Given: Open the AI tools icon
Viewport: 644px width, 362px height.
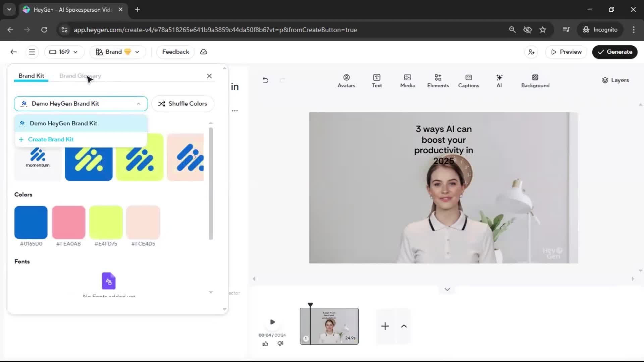Looking at the screenshot, I should [499, 81].
